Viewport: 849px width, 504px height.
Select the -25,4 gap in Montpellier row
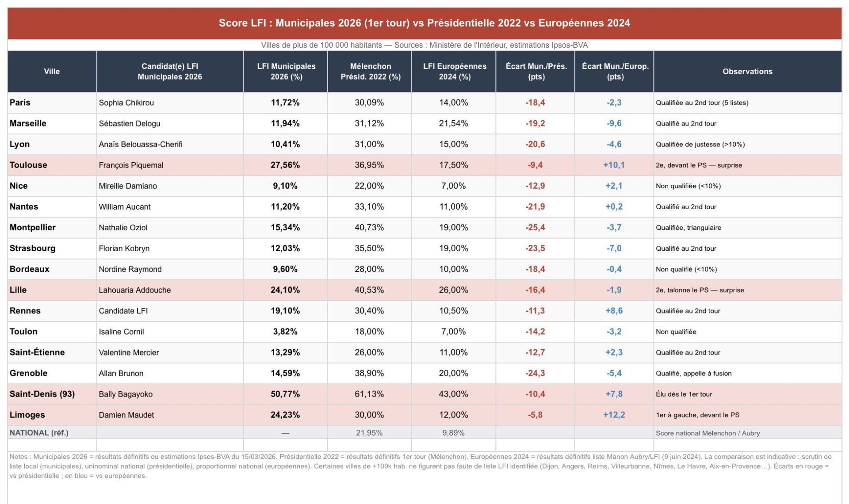[535, 227]
